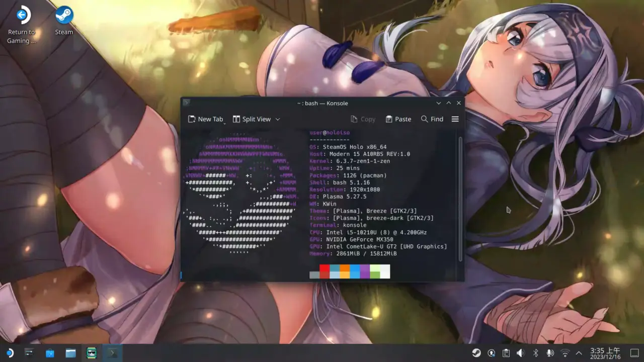Open the application launcher in the taskbar
Image resolution: width=644 pixels, height=362 pixels.
[9, 353]
